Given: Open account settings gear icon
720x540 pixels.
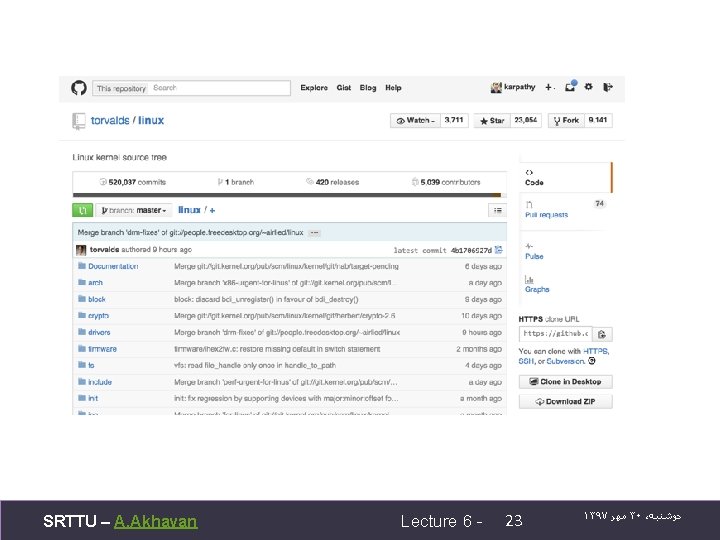Looking at the screenshot, I should tap(589, 87).
